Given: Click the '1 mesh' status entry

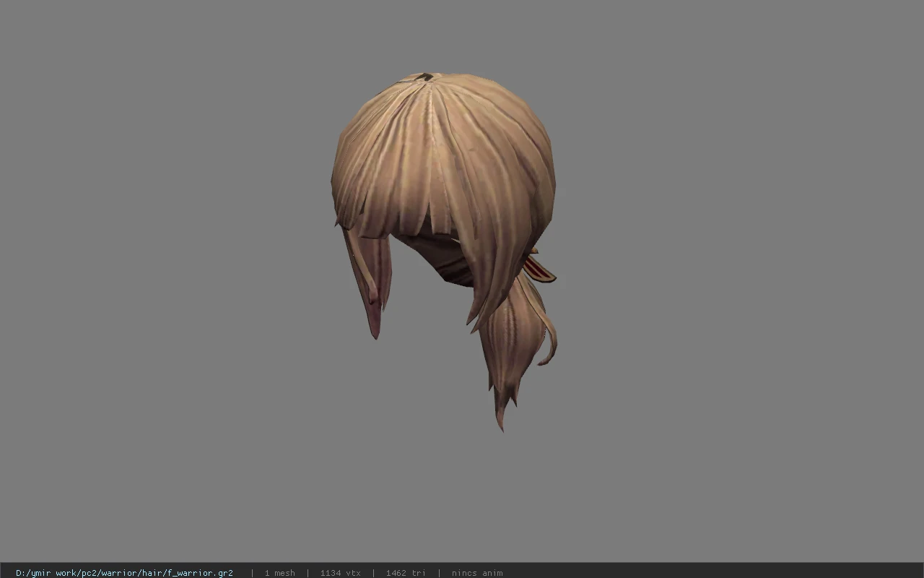Looking at the screenshot, I should coord(279,573).
